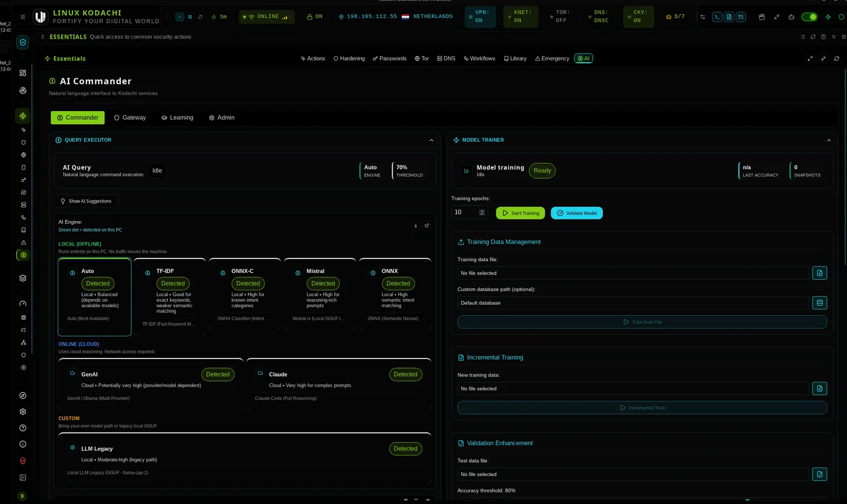Open the 3/7 status indicator

[x=675, y=17]
